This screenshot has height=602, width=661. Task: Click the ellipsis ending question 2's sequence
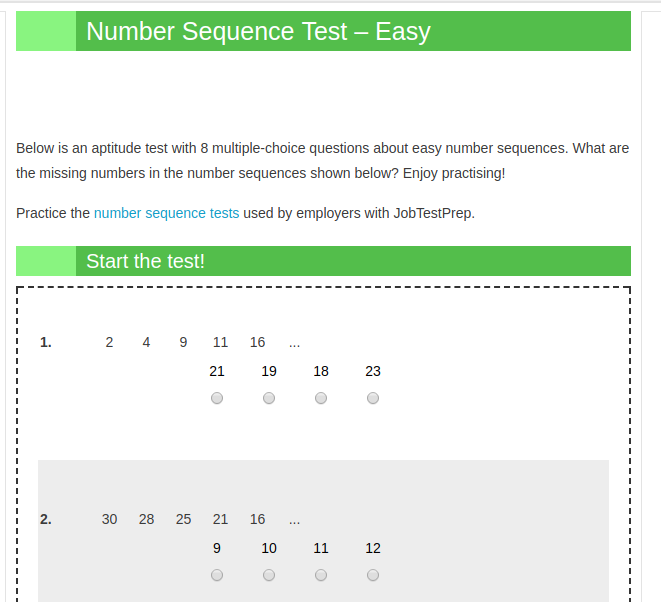point(294,521)
